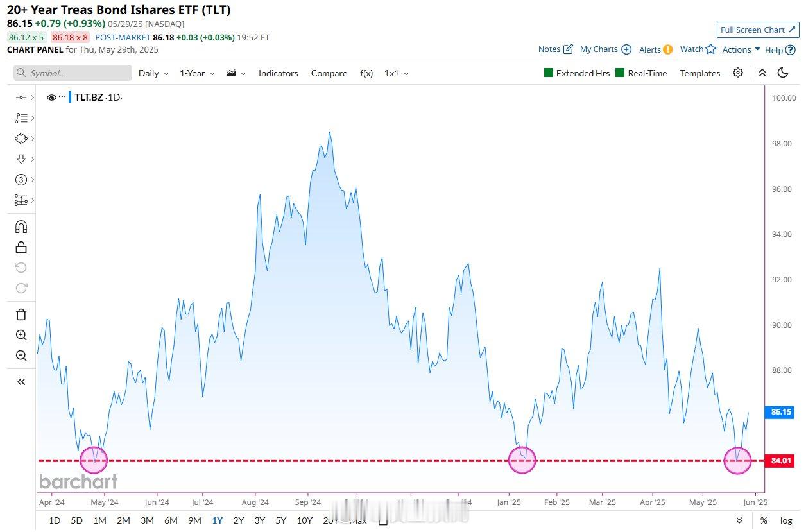The width and height of the screenshot is (806, 532).
Task: Click the TLT.BZ series legend name
Action: click(x=90, y=98)
